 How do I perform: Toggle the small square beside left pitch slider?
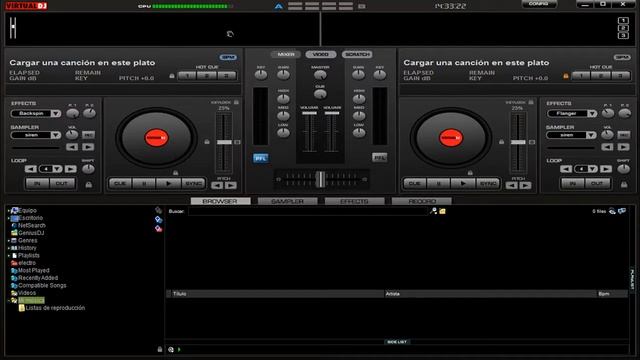[x=237, y=142]
